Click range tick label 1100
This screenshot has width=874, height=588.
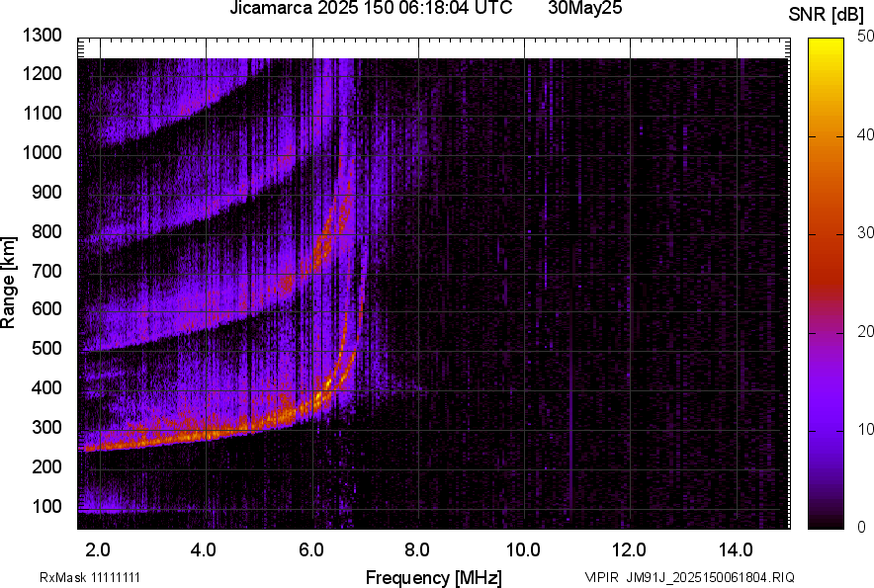coord(42,113)
